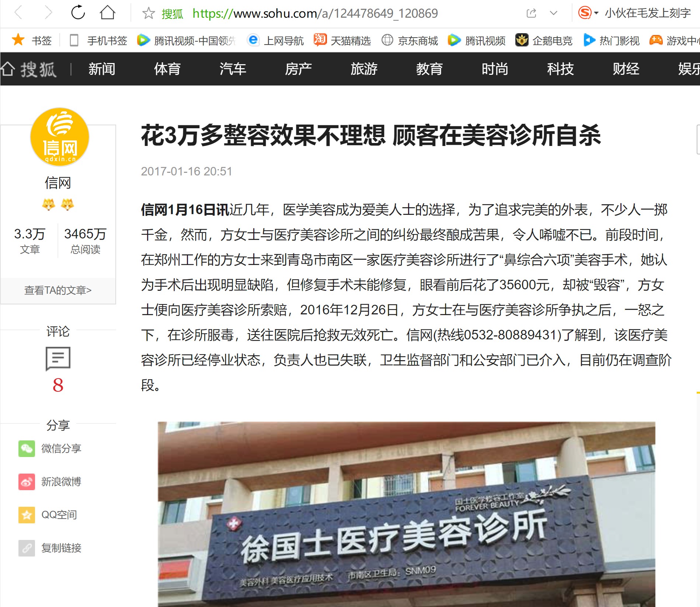Open comments via the comment bubble icon

click(x=58, y=358)
